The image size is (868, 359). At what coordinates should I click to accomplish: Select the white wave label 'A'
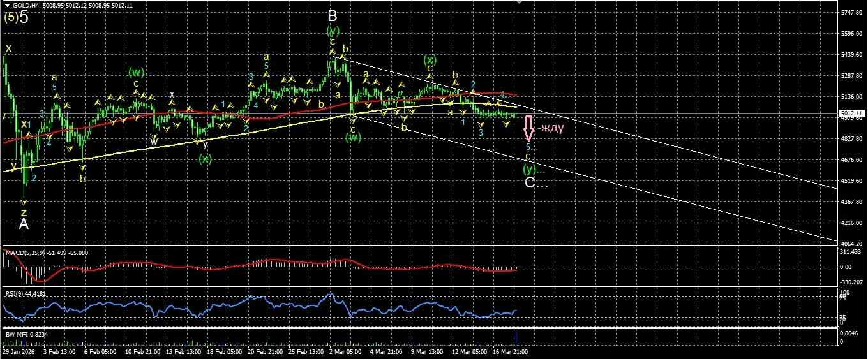[24, 224]
